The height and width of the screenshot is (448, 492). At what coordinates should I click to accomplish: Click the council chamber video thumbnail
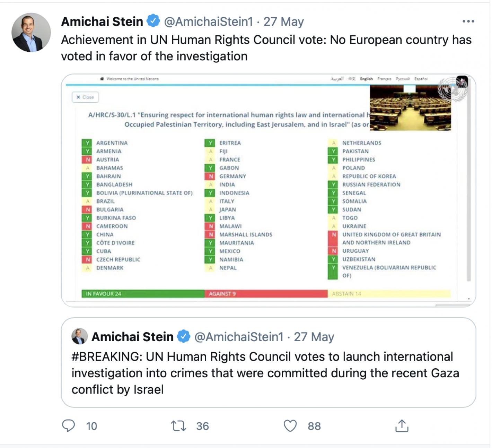point(411,108)
